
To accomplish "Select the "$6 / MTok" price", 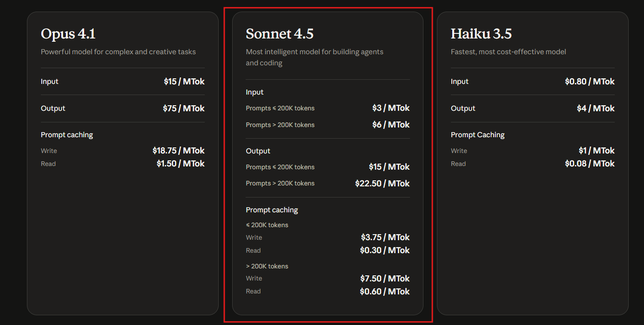I will click(391, 125).
